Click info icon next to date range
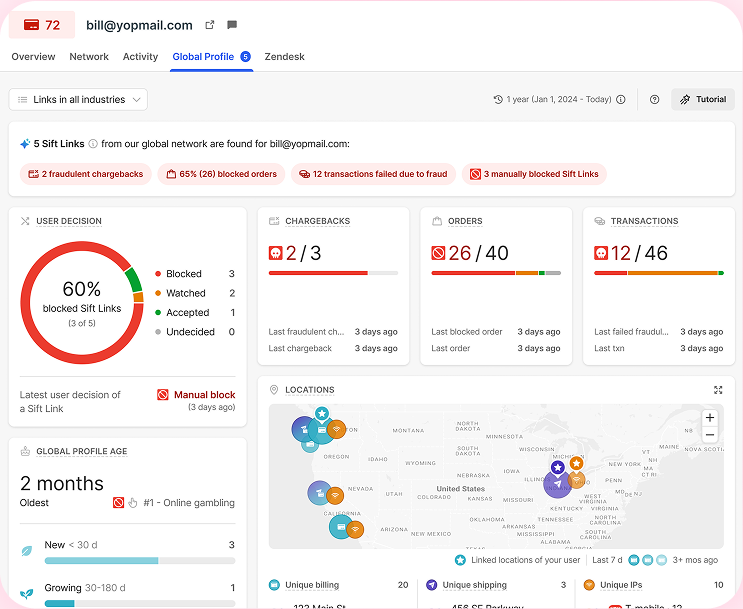 621,100
